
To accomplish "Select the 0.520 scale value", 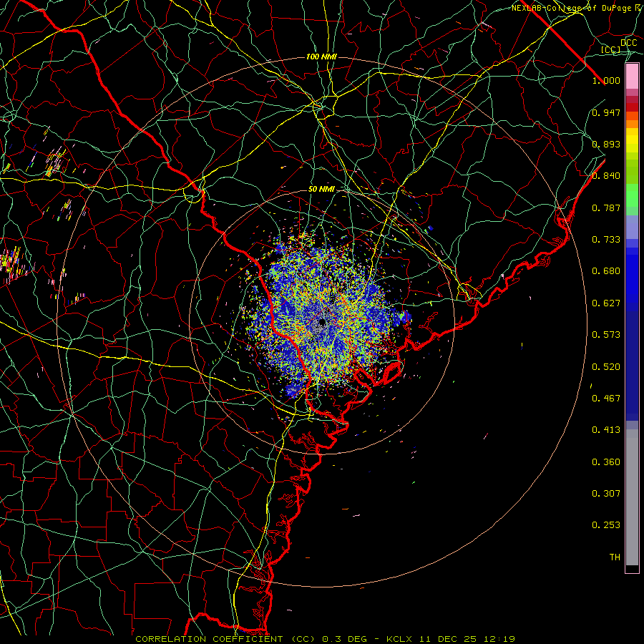I will click(x=606, y=367).
